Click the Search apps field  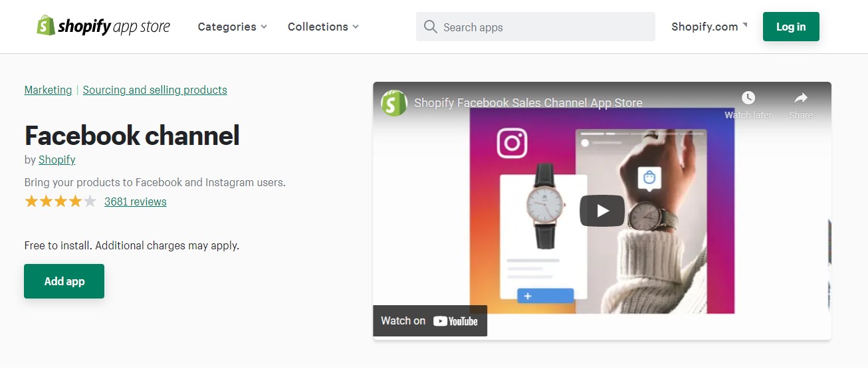click(x=535, y=27)
